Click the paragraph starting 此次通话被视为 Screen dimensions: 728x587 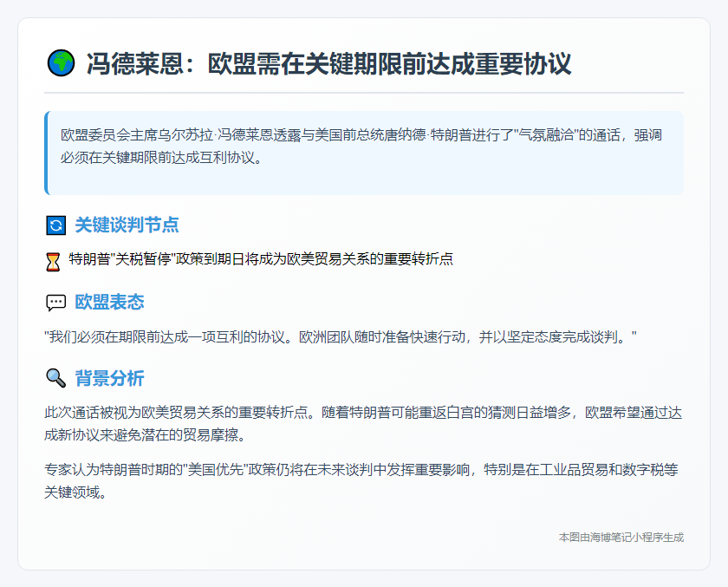point(363,423)
